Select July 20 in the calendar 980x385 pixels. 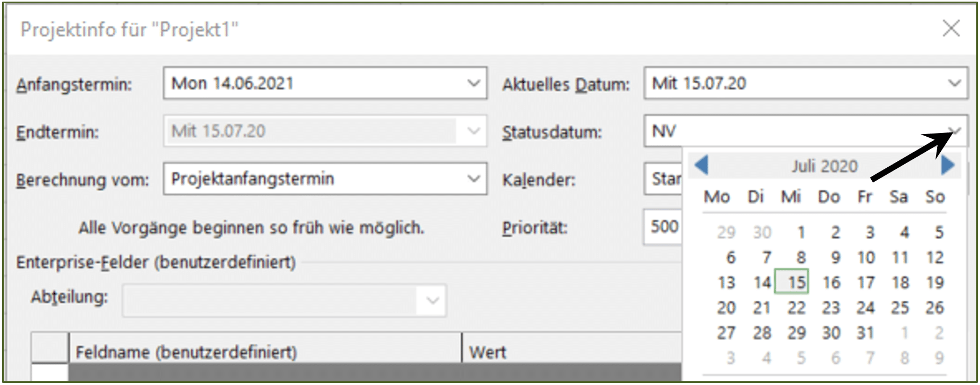[x=726, y=307]
